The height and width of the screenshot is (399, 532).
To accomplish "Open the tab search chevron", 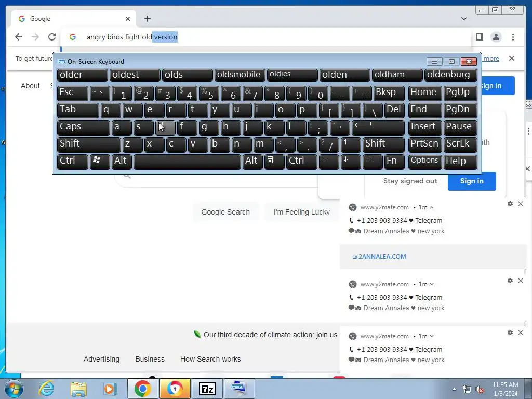I will point(464,19).
